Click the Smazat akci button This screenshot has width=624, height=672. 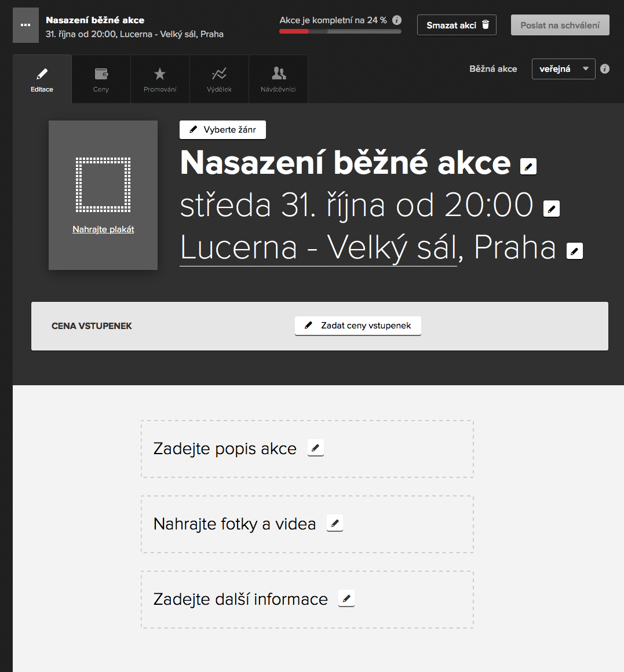click(457, 25)
